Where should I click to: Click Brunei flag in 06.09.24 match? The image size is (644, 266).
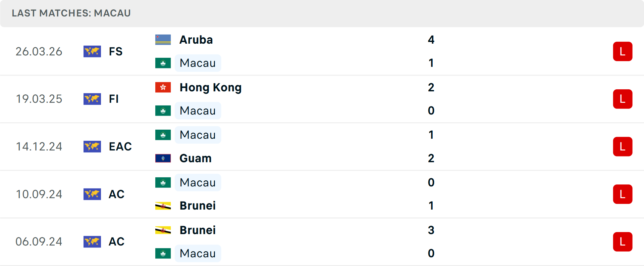[x=163, y=230]
